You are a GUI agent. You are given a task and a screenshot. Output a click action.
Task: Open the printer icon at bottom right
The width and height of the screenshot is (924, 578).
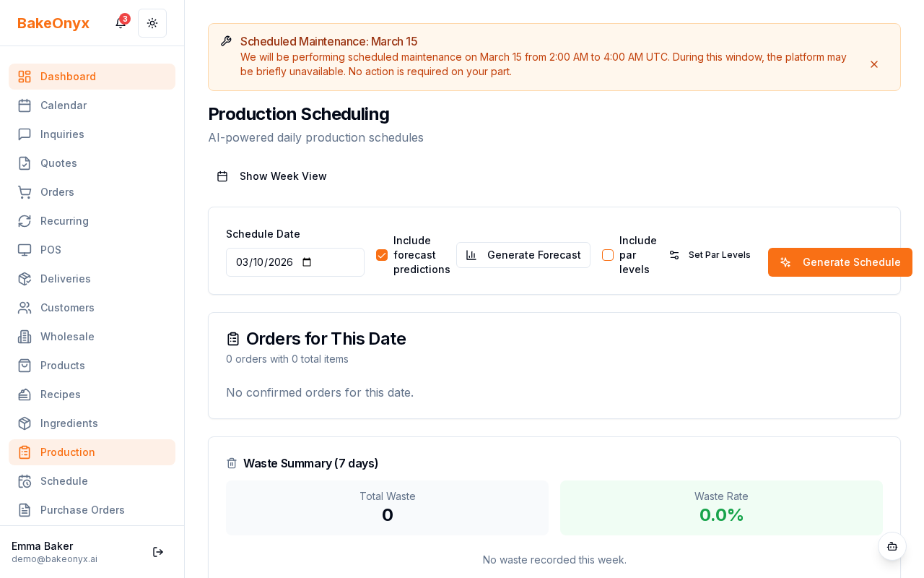click(x=892, y=547)
